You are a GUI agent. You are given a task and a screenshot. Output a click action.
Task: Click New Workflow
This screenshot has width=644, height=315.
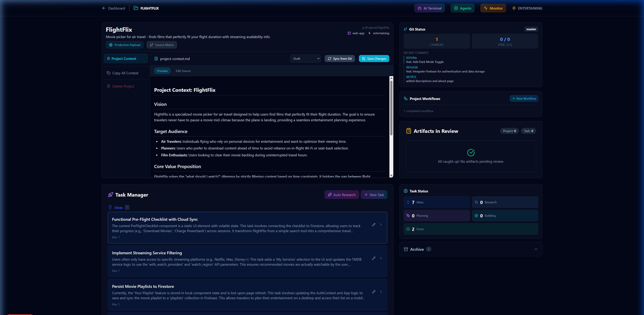coord(524,98)
